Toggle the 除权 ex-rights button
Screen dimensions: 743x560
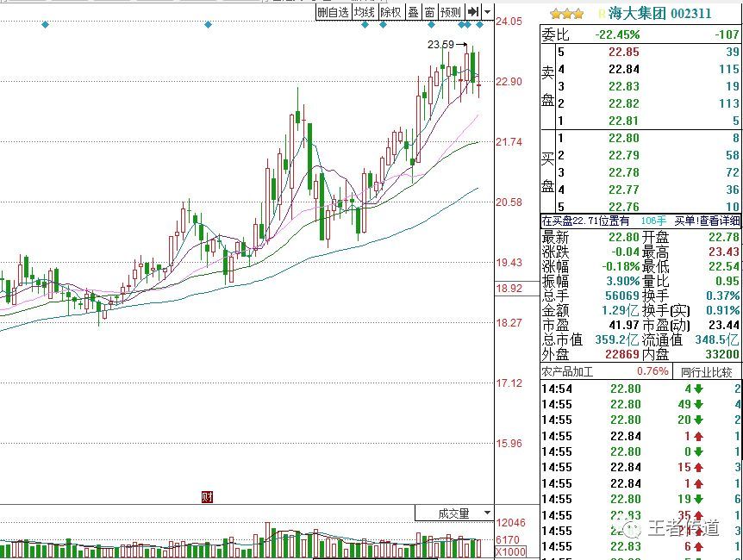coord(390,12)
